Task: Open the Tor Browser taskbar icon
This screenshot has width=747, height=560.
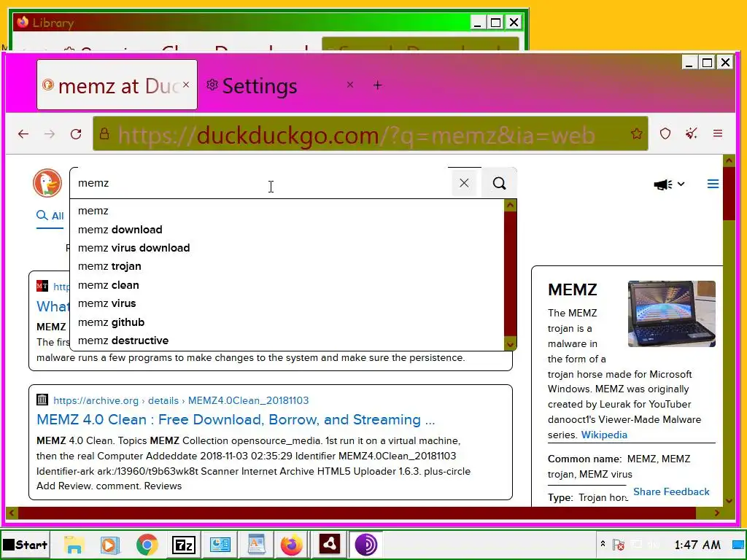Action: point(366,544)
